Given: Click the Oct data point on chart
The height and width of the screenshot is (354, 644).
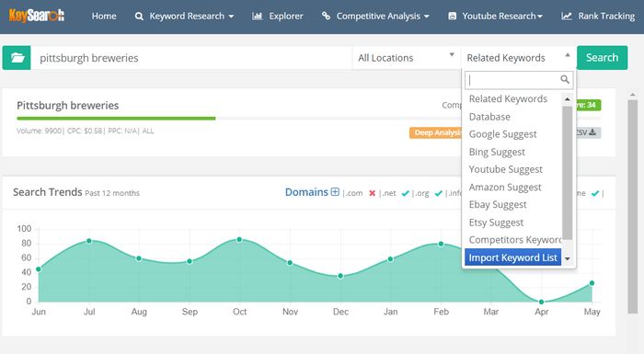Looking at the screenshot, I should (239, 239).
